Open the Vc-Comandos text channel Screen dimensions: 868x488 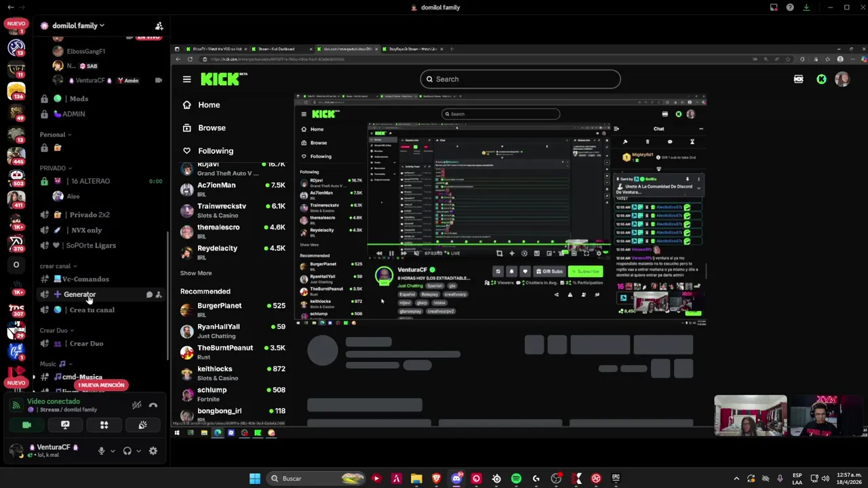tap(100, 279)
